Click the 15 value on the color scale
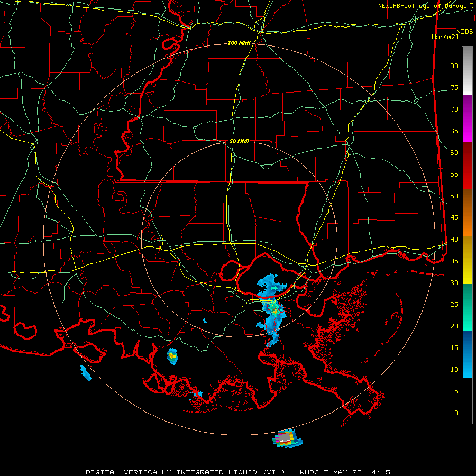This screenshot has height=476, width=476. click(x=454, y=348)
